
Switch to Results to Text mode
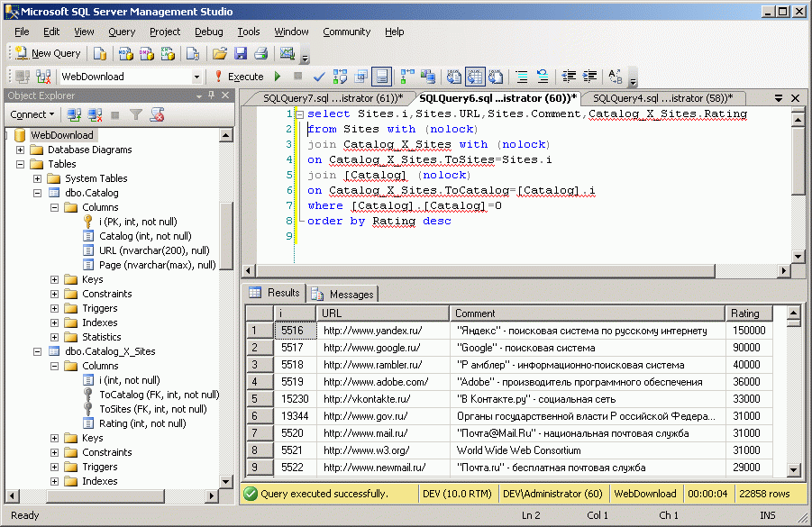[454, 77]
